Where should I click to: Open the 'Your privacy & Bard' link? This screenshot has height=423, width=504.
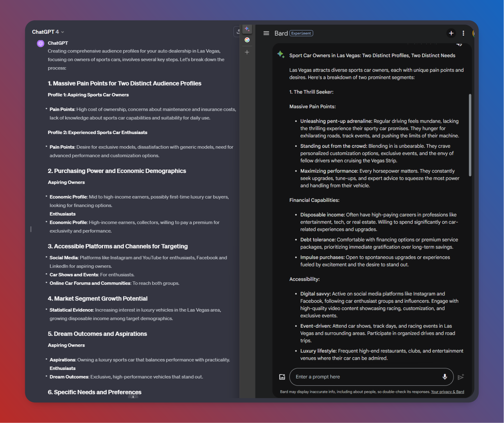[x=447, y=392]
